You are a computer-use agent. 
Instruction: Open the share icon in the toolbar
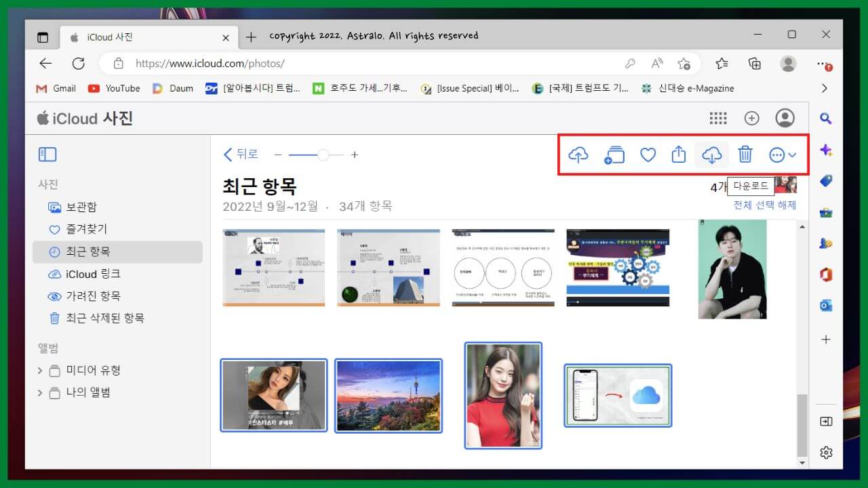click(679, 155)
